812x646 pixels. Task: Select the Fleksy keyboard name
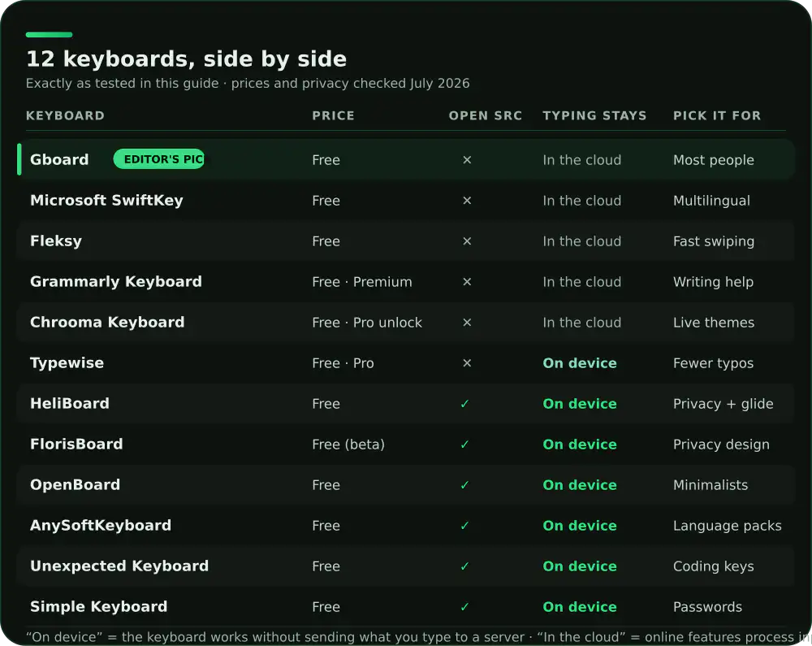56,241
